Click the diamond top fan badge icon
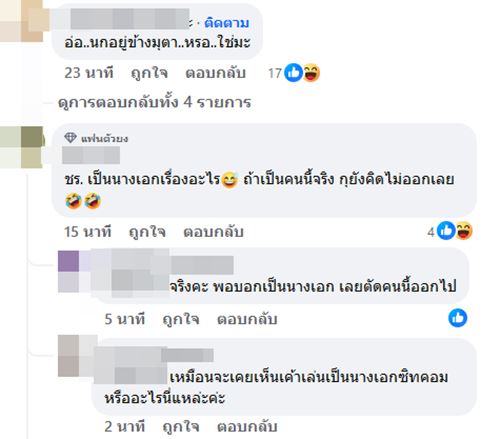Viewport: 500px width, 439px height. point(70,138)
